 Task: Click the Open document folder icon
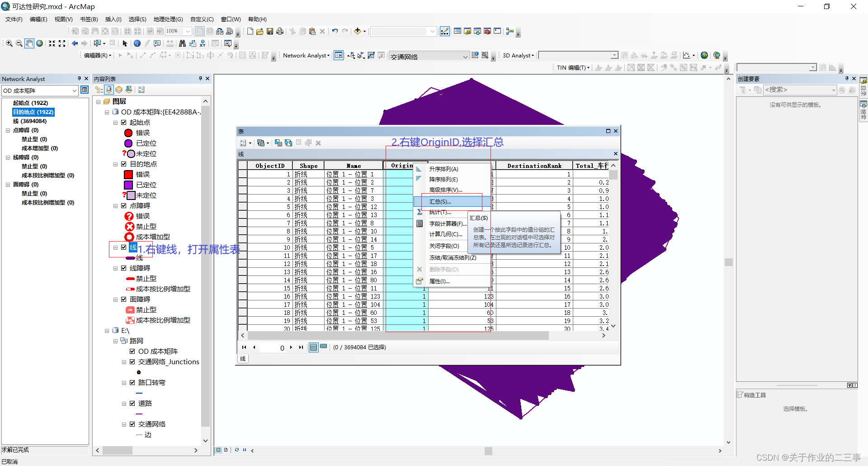tap(260, 31)
